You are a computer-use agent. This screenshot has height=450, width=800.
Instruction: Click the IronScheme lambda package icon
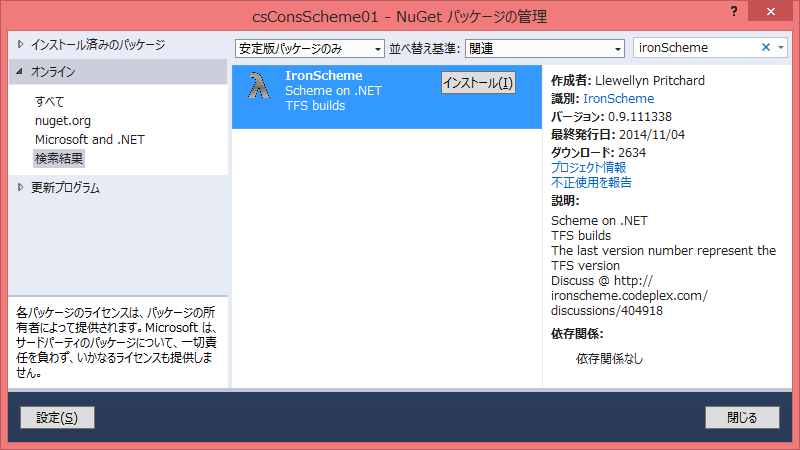[x=259, y=88]
